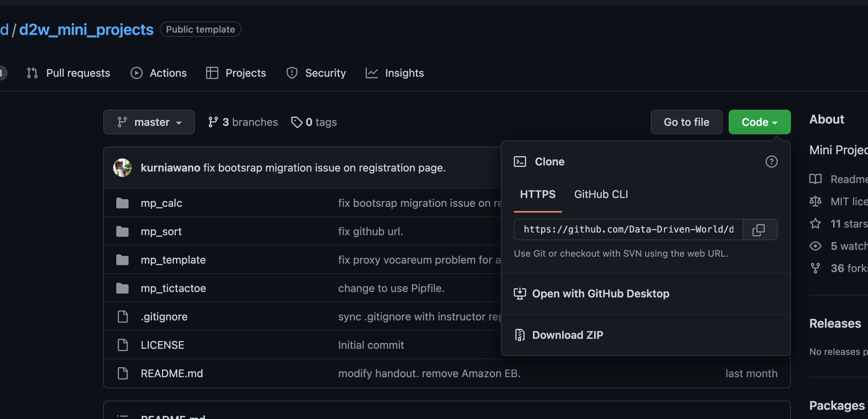
Task: Click the eye icon beside 5 watching
Action: click(815, 246)
